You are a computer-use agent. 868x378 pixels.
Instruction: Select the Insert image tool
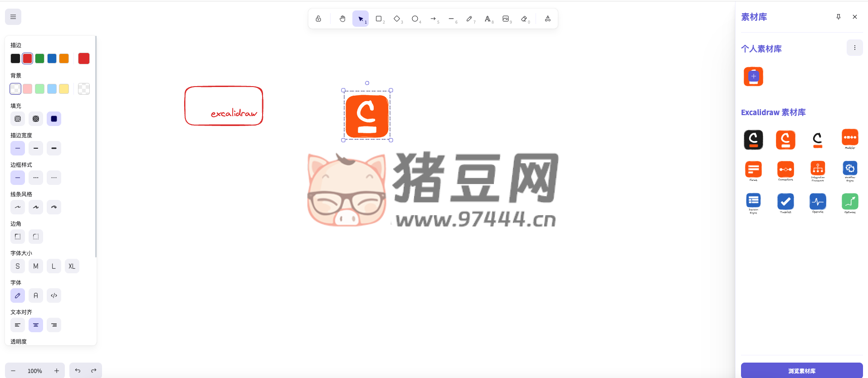(506, 19)
